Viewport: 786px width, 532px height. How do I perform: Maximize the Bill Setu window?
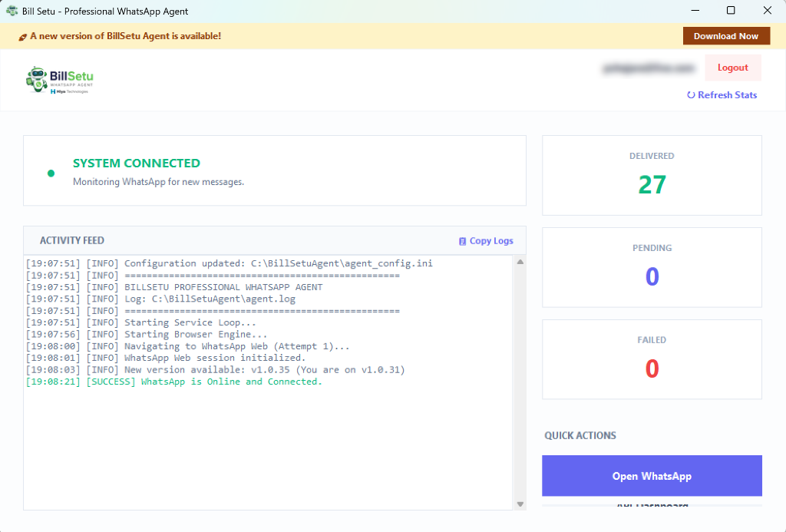click(x=731, y=11)
